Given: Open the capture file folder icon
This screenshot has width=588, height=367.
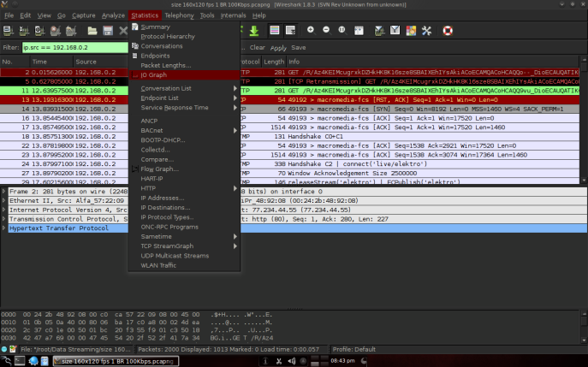Looking at the screenshot, I should tap(92, 30).
